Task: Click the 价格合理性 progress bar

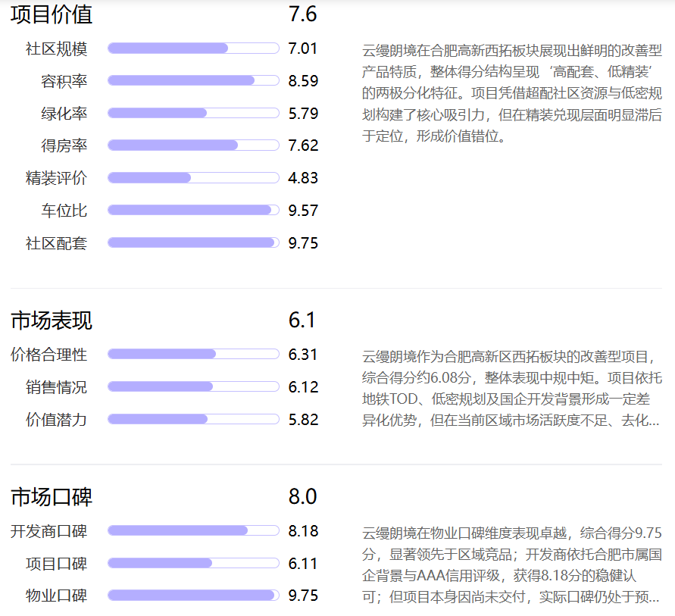Action: 193,355
